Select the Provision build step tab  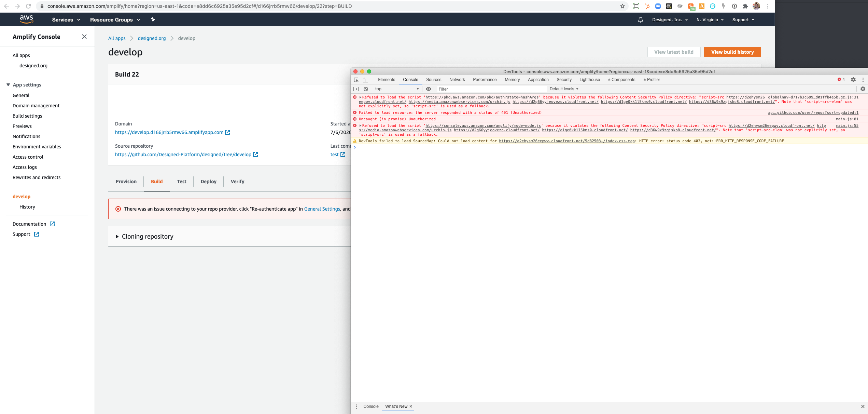click(126, 182)
